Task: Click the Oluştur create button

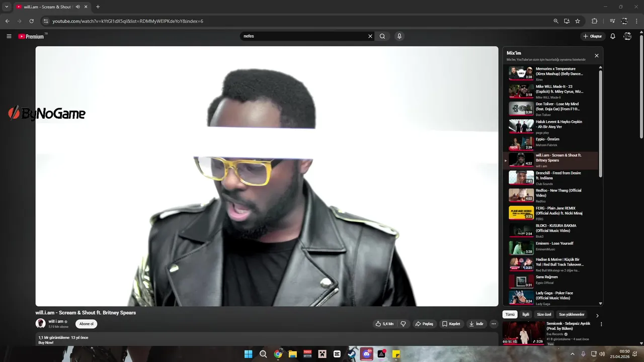Action: coord(593,36)
